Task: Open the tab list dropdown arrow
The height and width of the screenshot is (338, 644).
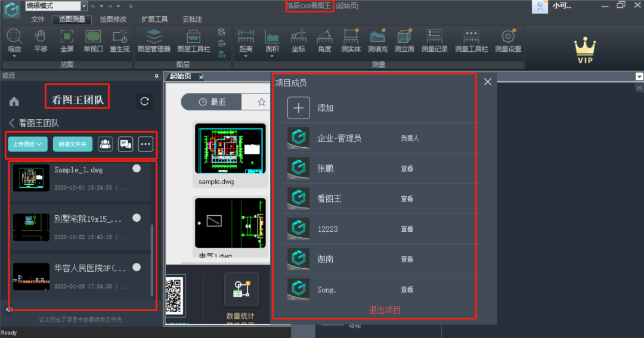Action: 639,76
